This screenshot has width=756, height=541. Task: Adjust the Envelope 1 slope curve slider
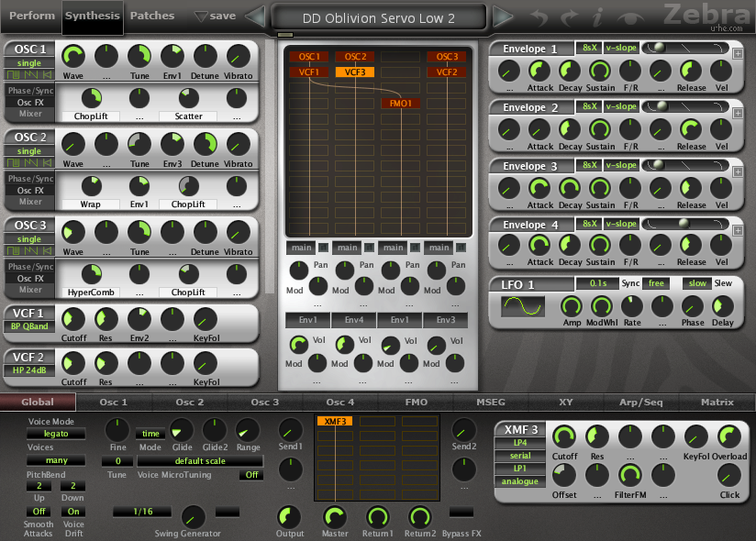click(684, 48)
